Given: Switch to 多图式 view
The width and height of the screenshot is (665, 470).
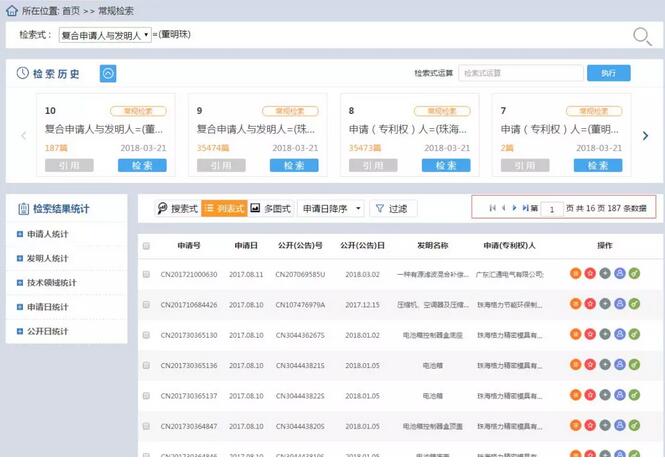Looking at the screenshot, I should point(271,208).
